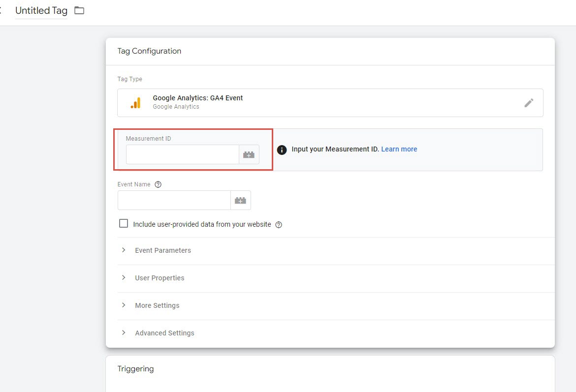Screen dimensions: 576x392
Task: Click the help icon after user-provided data option
Action: coord(279,224)
